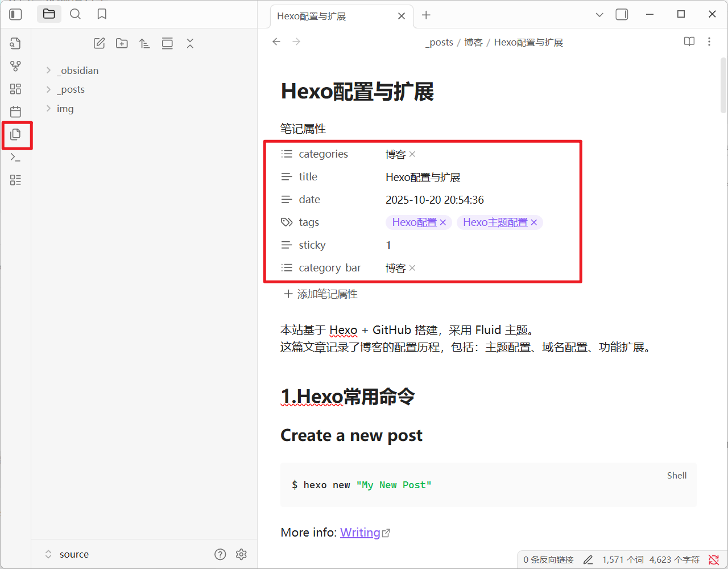Change file sort order icon
The width and height of the screenshot is (728, 569).
144,43
